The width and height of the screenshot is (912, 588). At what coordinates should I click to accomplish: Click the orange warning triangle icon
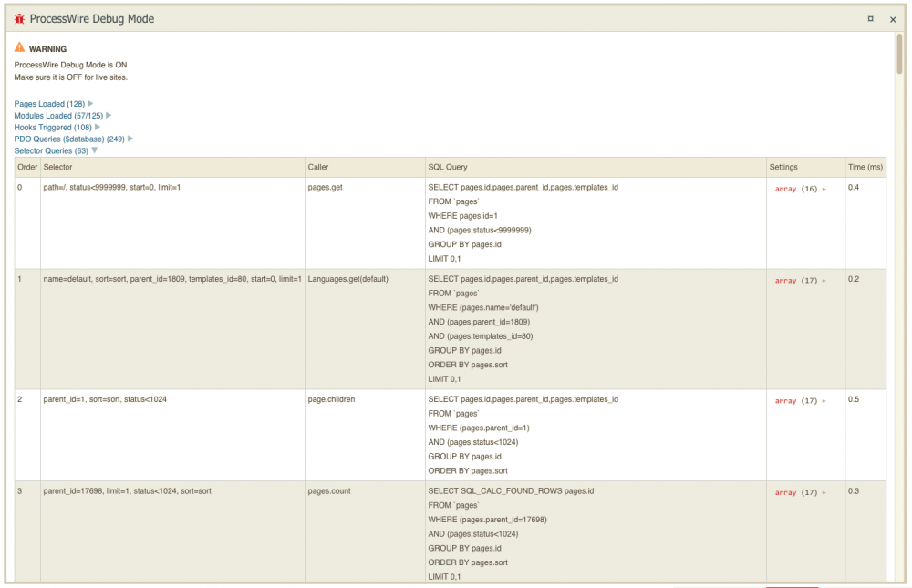[20, 47]
